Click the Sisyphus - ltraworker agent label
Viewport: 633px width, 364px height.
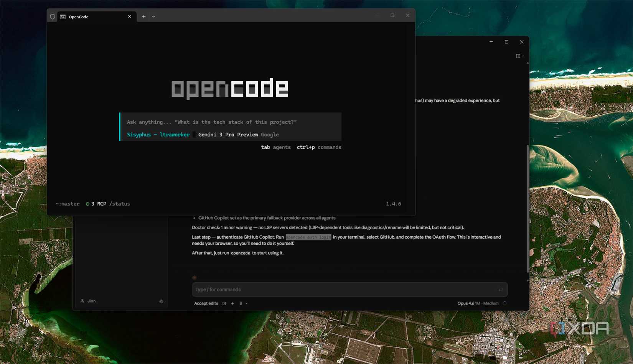158,135
